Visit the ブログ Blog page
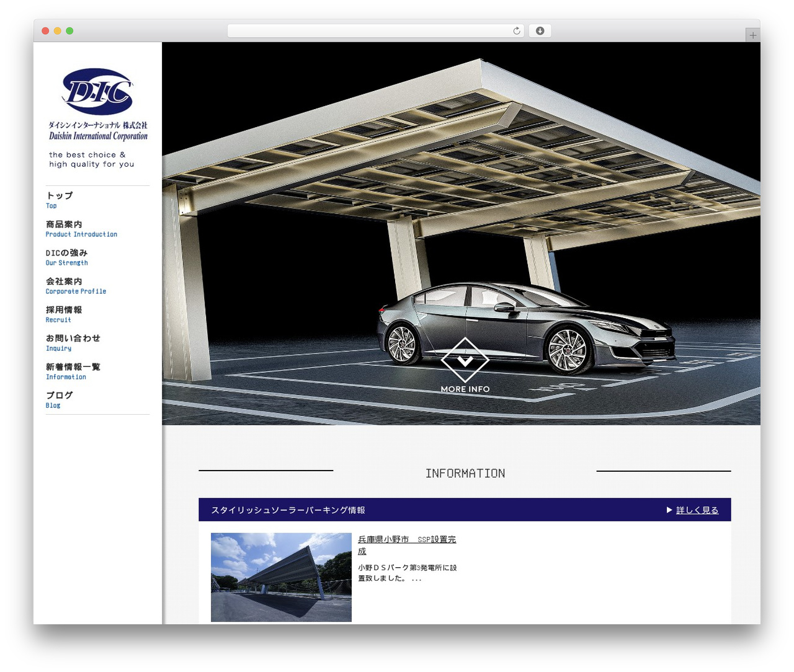Image resolution: width=794 pixels, height=672 pixels. (x=60, y=400)
